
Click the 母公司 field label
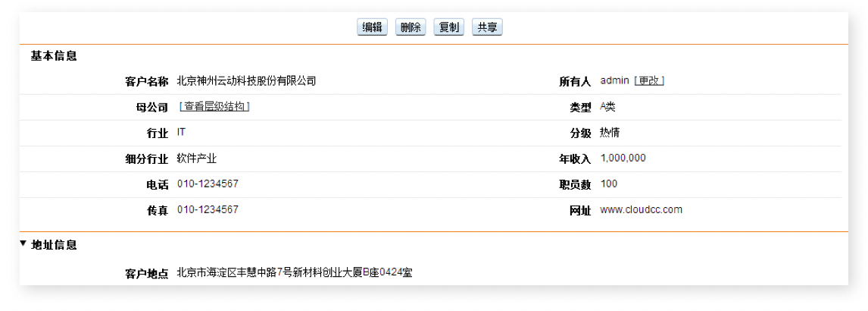(151, 108)
